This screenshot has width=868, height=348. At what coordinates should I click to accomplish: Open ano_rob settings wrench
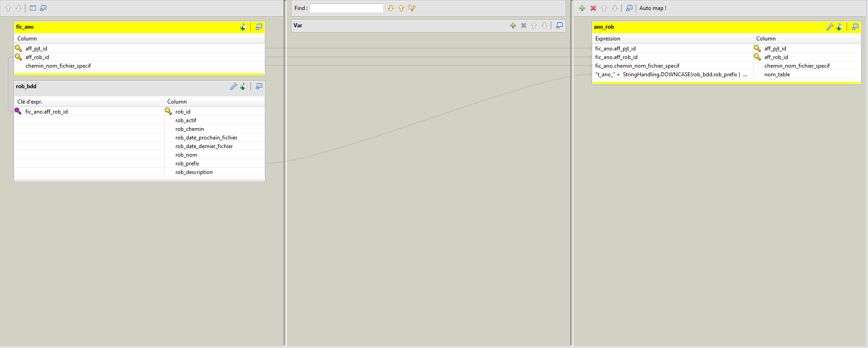pyautogui.click(x=829, y=27)
